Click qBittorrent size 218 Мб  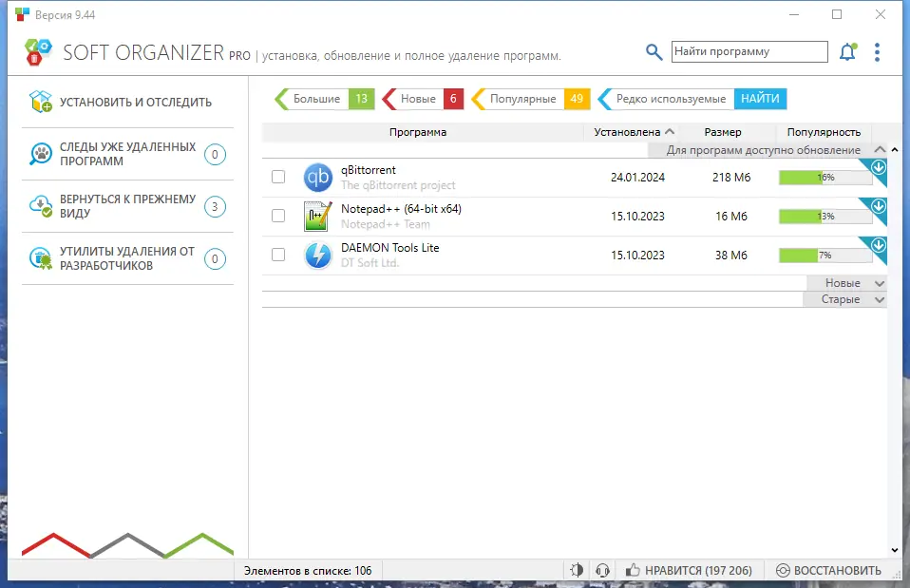pos(731,177)
